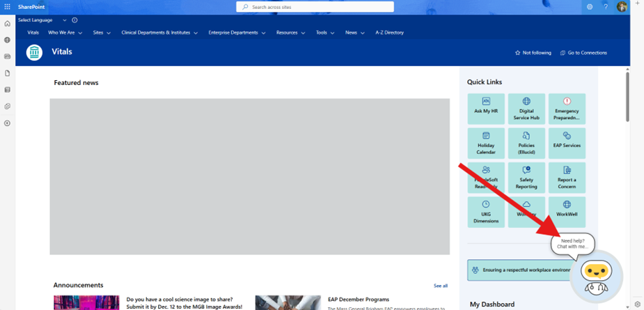This screenshot has height=310, width=644.
Task: Open settings gear in top bar
Action: click(590, 6)
